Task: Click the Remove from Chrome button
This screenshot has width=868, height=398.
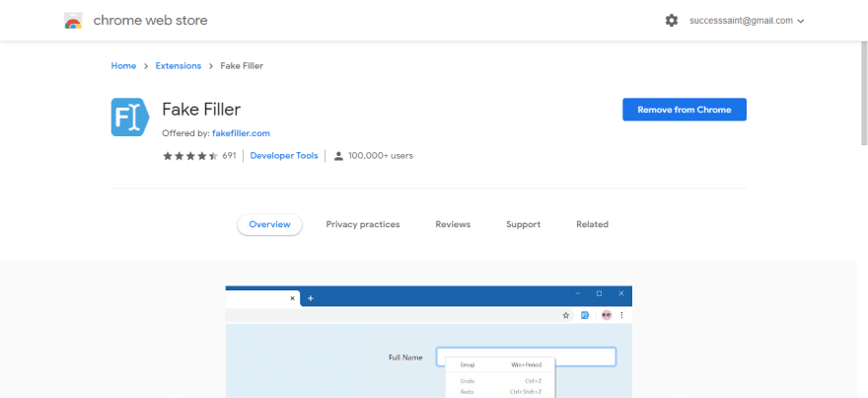Action: tap(685, 110)
